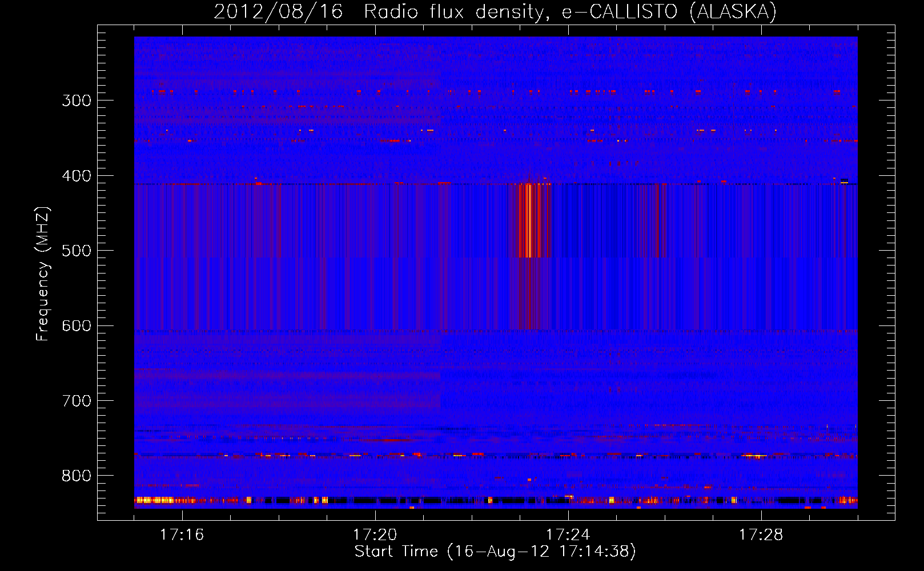This screenshot has width=924, height=571.
Task: Click the 17:28 time tick label
Action: click(x=761, y=535)
